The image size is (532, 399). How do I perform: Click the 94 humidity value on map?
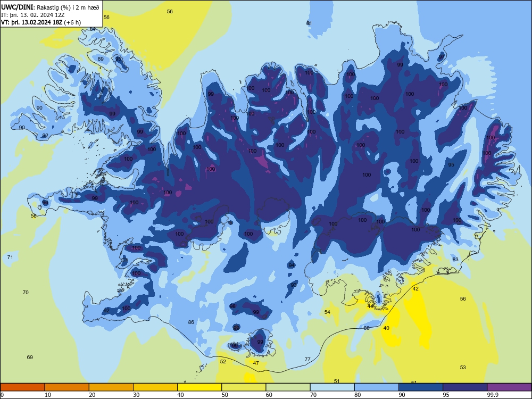292,265
